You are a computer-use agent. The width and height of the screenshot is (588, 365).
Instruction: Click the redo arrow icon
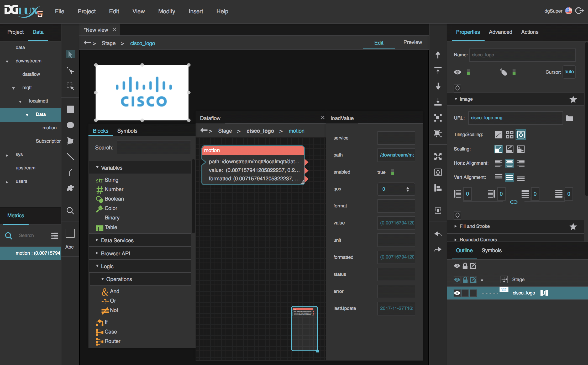click(x=438, y=249)
